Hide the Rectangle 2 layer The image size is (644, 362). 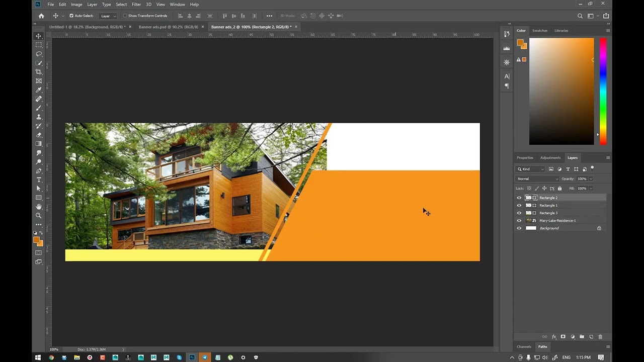519,198
